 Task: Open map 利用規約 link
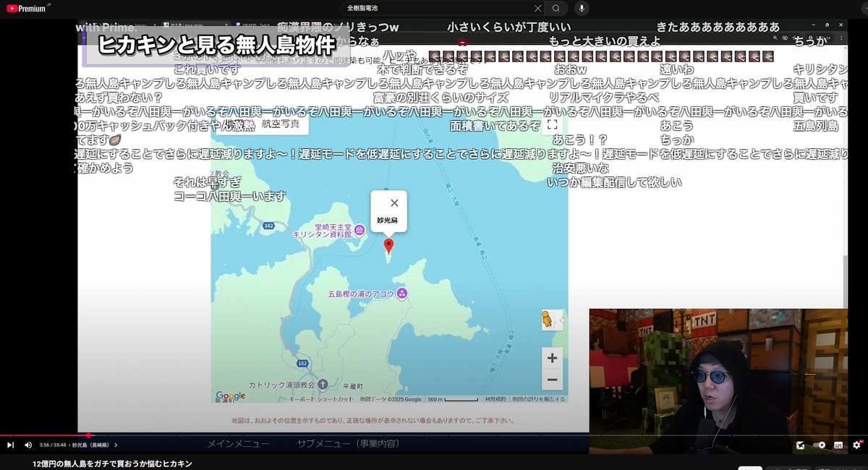pos(495,399)
